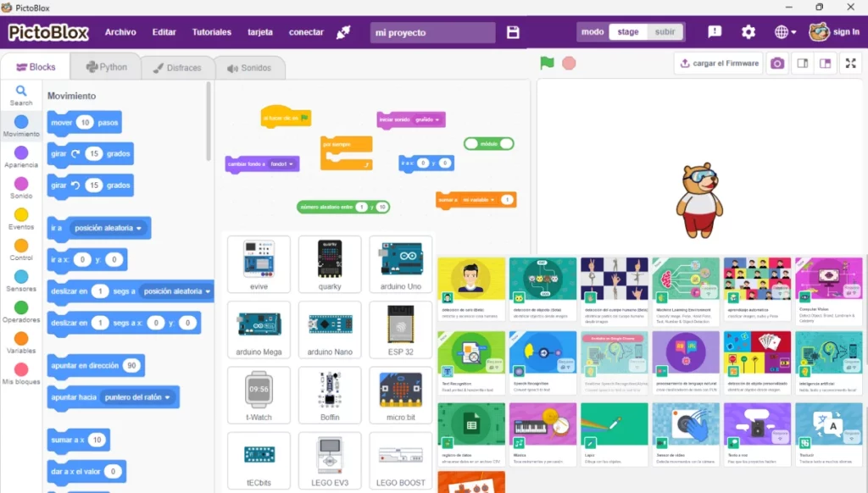The height and width of the screenshot is (493, 868).
Task: Click the 'apuntar en dirección' value 90
Action: click(x=131, y=365)
